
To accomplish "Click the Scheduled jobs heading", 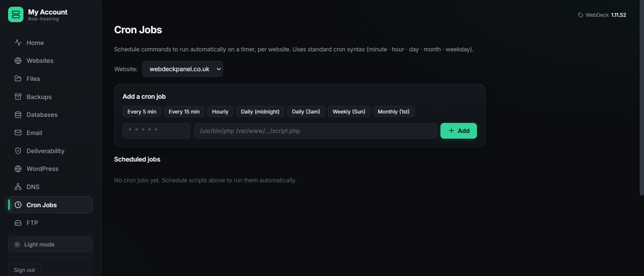I will (x=137, y=159).
